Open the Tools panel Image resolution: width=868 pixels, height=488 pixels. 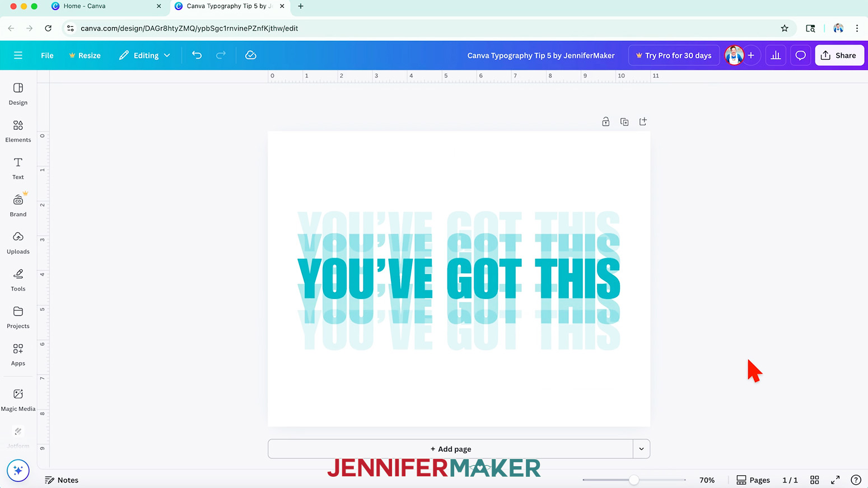(18, 280)
